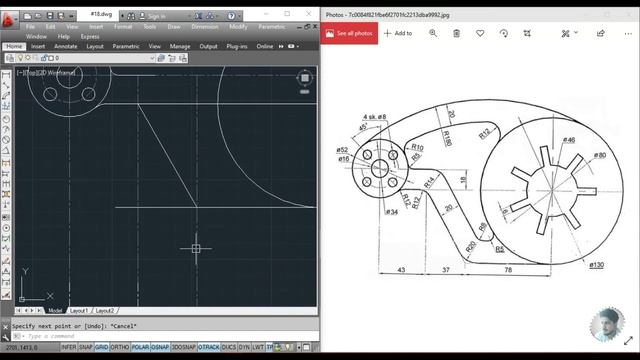Expand the Help icon dropdown arrow
Image resolution: width=640 pixels, height=360 pixels.
tap(239, 16)
